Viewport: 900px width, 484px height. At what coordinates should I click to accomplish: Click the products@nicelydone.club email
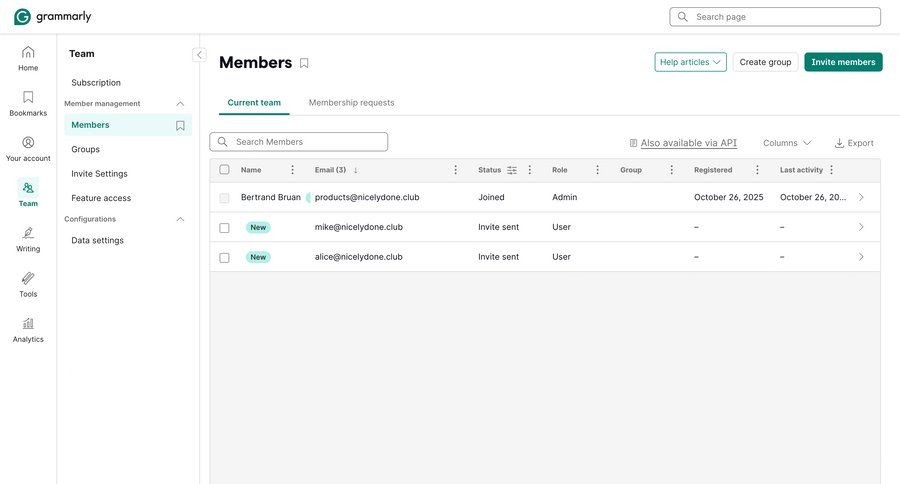pyautogui.click(x=367, y=197)
